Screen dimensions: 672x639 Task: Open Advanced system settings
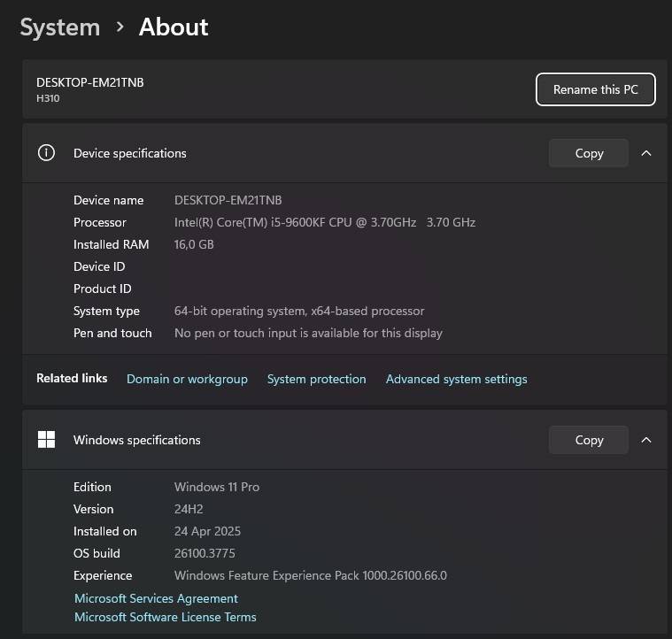[456, 379]
